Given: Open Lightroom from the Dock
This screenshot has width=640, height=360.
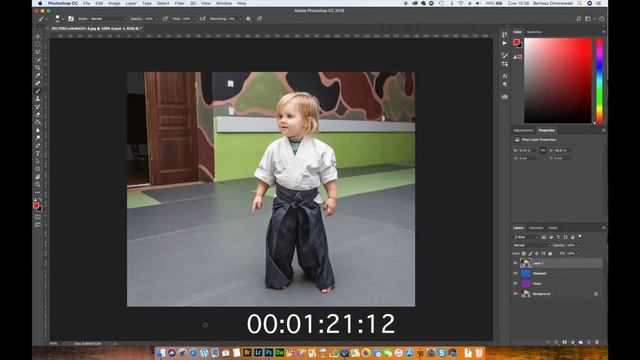Looking at the screenshot, I should click(x=258, y=353).
